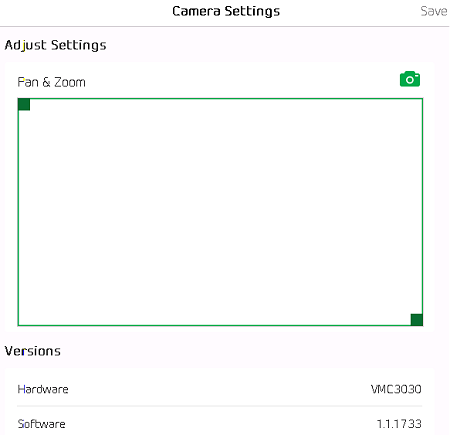Select the Hardware version row label
The width and height of the screenshot is (450, 435).
(x=43, y=389)
